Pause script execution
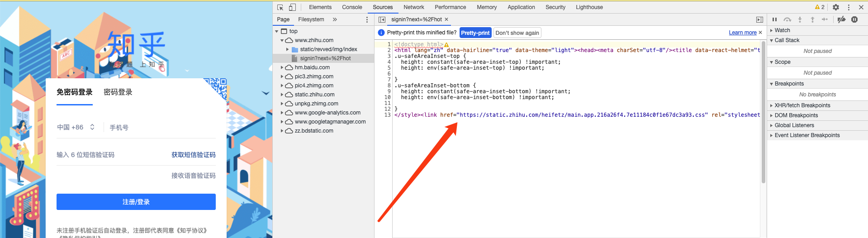Screen dimensions: 868x238 (774, 19)
